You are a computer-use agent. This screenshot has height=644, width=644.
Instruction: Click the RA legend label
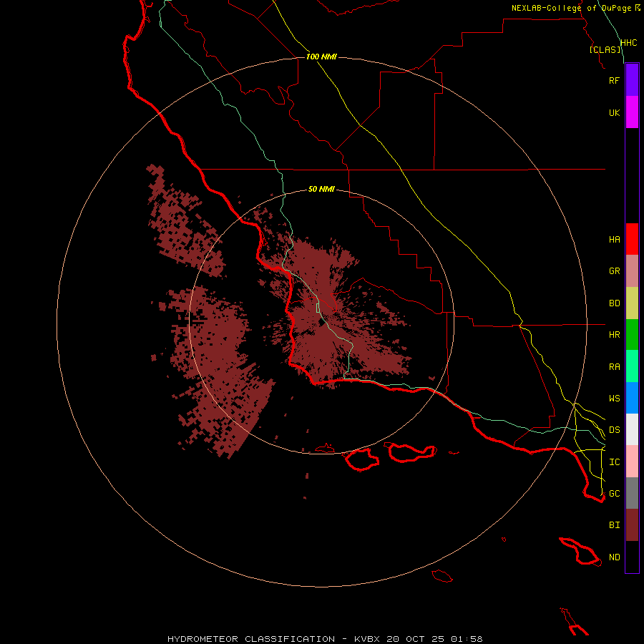tap(614, 367)
